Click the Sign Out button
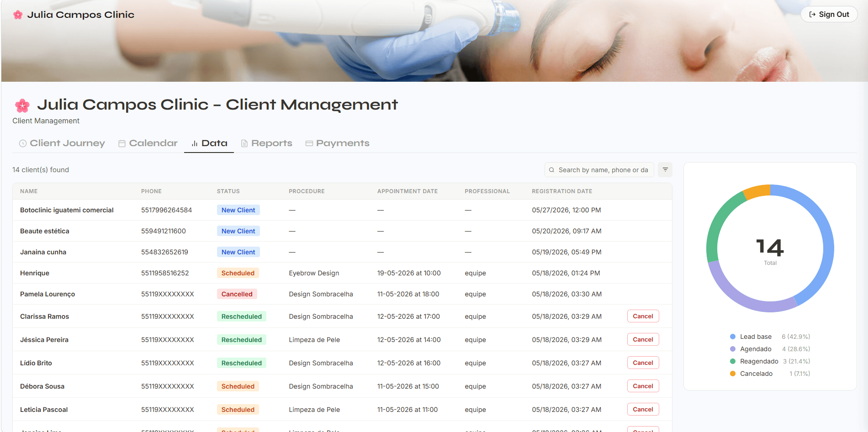 (x=829, y=15)
